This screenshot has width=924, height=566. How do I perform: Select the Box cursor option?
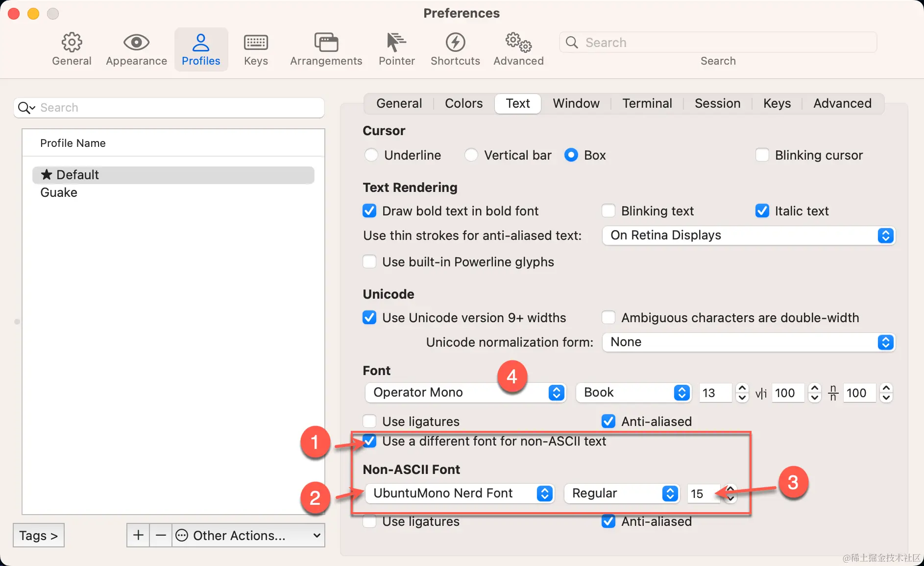[x=571, y=155]
